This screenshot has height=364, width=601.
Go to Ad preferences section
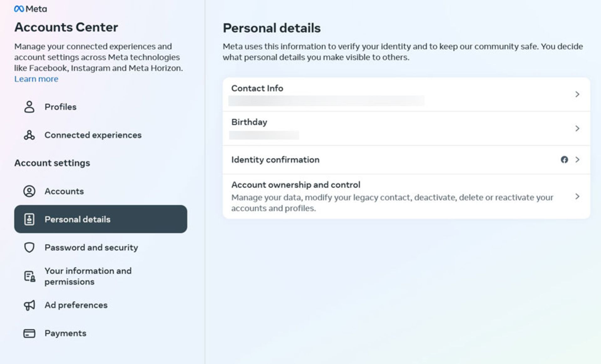[100, 305]
